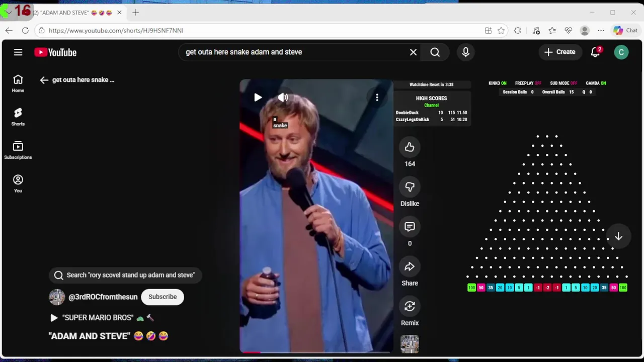
Task: Clear the search box with X
Action: coord(413,52)
